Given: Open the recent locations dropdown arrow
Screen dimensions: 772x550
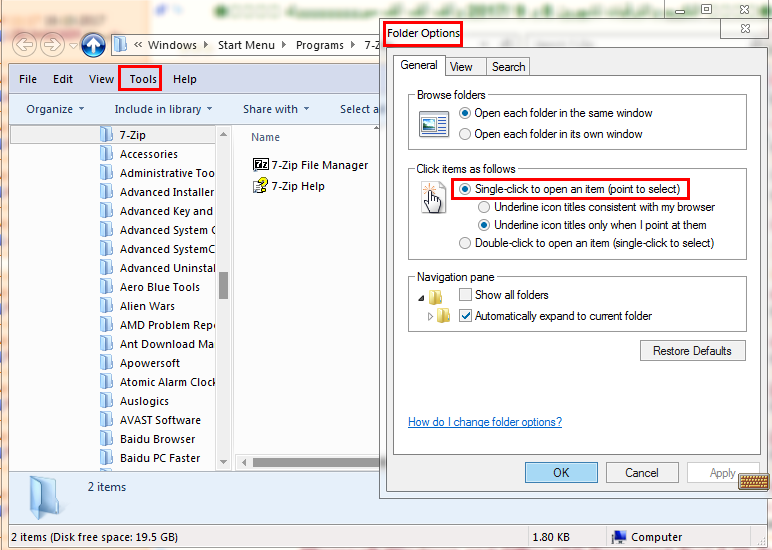Looking at the screenshot, I should (73, 46).
